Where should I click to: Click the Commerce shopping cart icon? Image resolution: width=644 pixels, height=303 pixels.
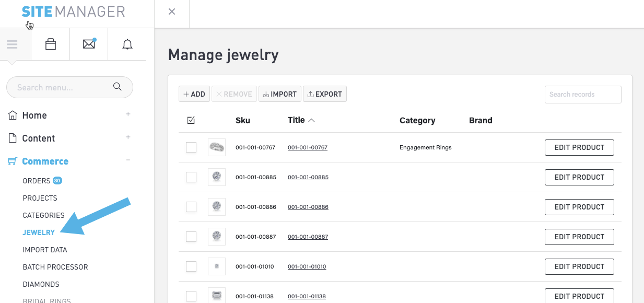click(x=13, y=161)
